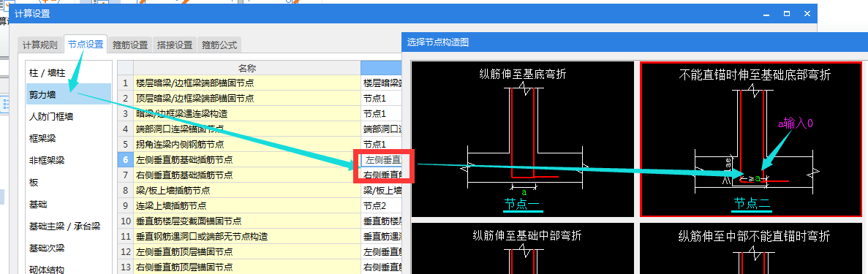Select row 左侧垂直筋基础插筋节点
This screenshot has width=868, height=274.
click(x=247, y=160)
